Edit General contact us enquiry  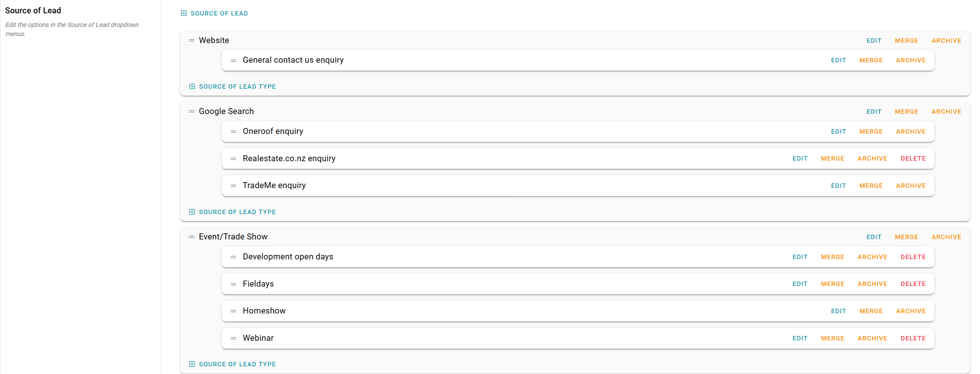pos(839,60)
